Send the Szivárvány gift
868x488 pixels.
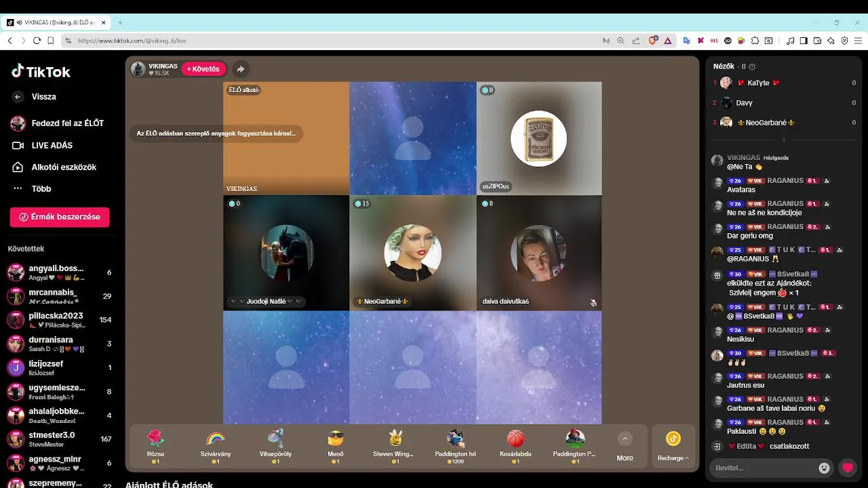215,446
